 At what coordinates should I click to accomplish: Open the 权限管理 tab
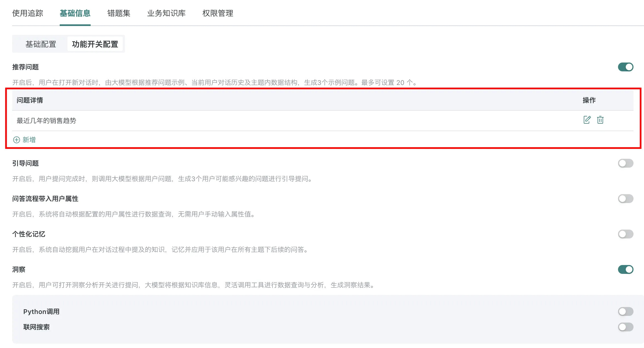click(218, 13)
